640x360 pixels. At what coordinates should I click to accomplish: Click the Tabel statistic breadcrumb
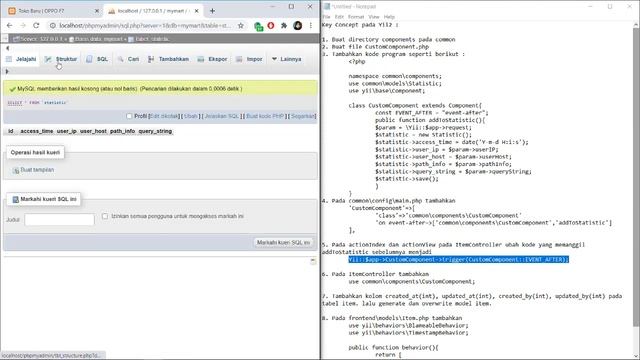point(149,39)
